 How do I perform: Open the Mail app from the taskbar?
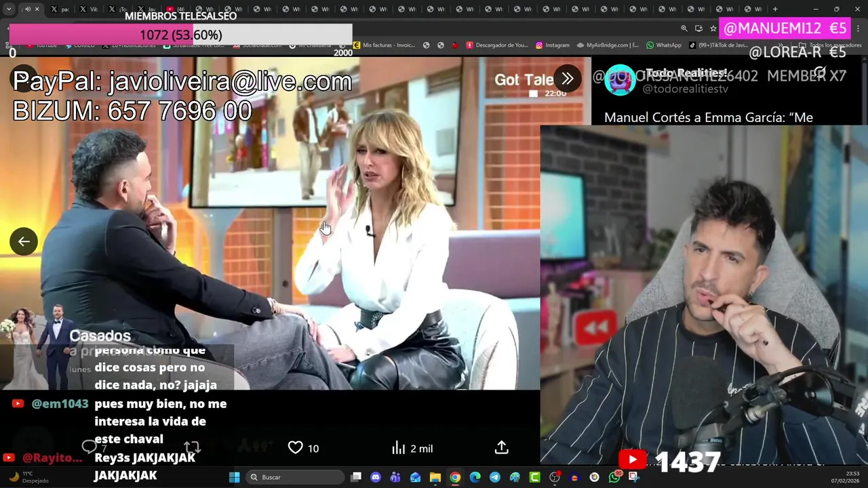(x=415, y=477)
